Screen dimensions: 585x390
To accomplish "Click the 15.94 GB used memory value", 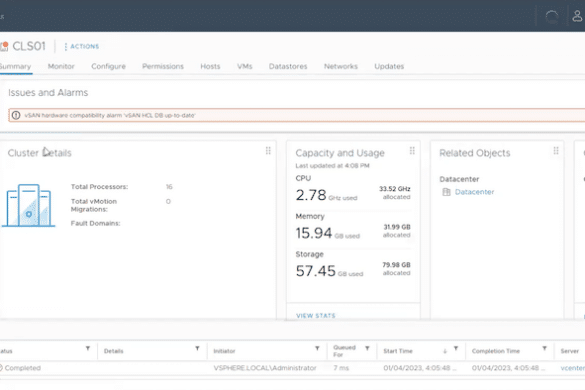I will (x=328, y=233).
